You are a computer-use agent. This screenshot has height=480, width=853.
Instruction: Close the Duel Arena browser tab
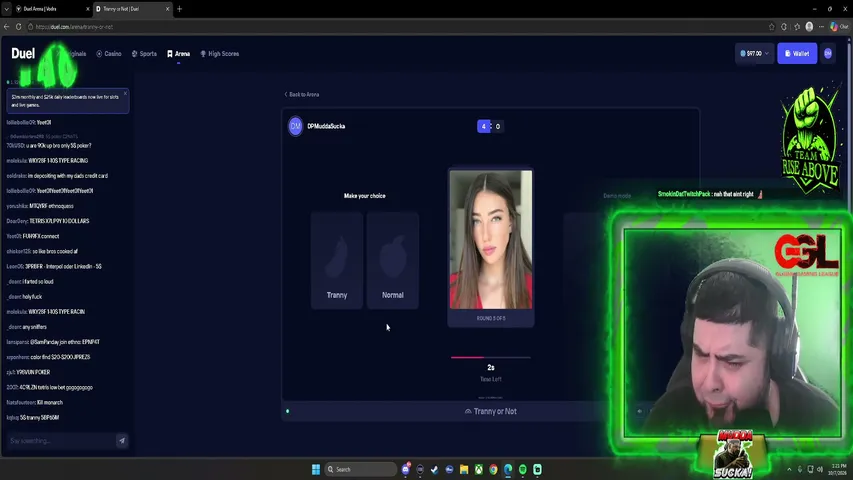(x=88, y=9)
